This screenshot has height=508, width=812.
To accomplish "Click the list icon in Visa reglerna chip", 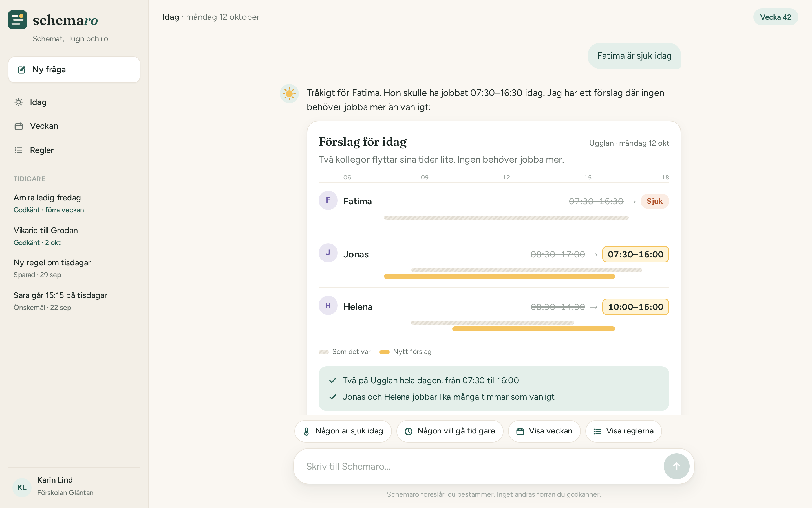I will 597,432.
